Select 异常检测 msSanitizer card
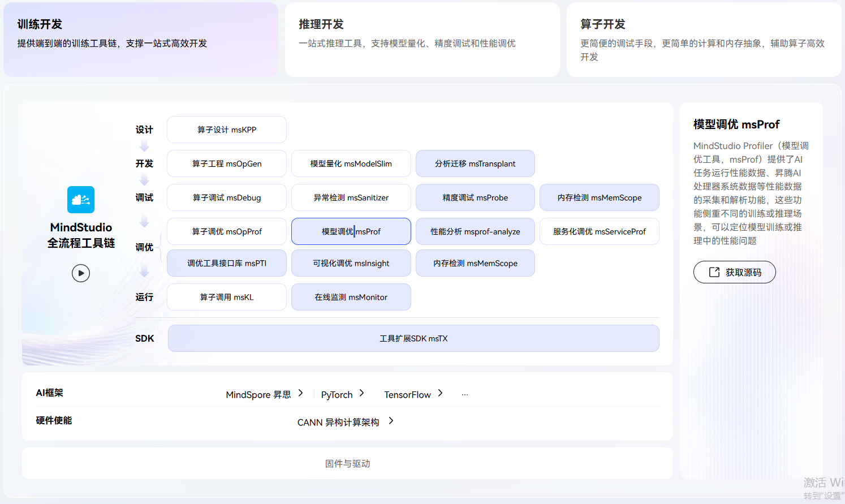845x504 pixels. coord(351,197)
